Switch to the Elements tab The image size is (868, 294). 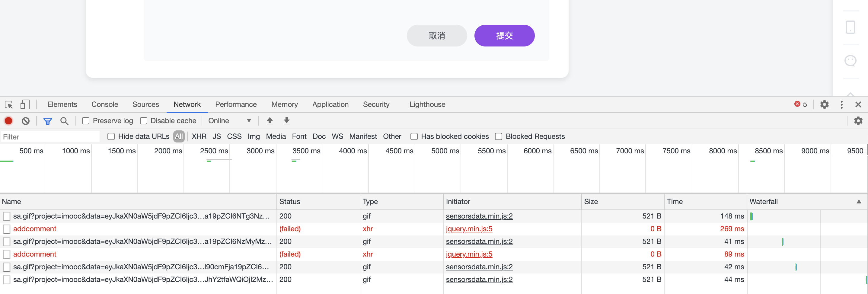tap(62, 104)
